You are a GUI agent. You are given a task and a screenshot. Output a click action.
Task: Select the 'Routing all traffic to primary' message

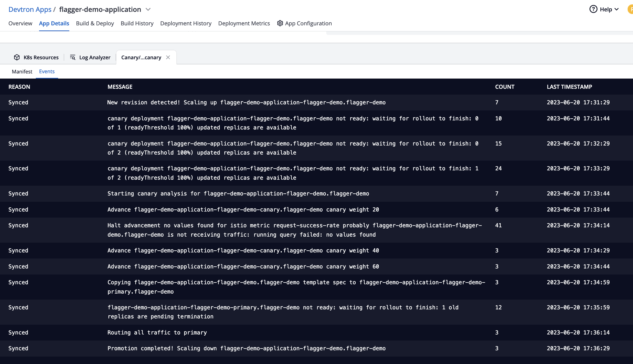tap(157, 332)
